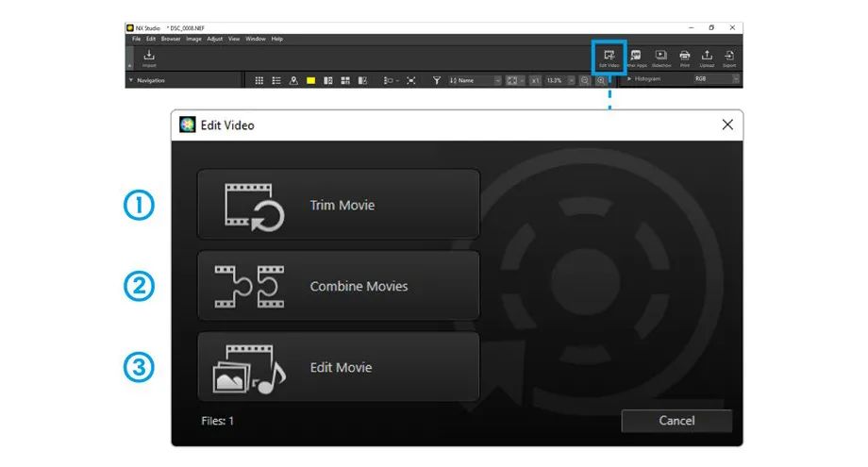Open the Edit menu
This screenshot has width=868, height=467.
click(x=151, y=40)
